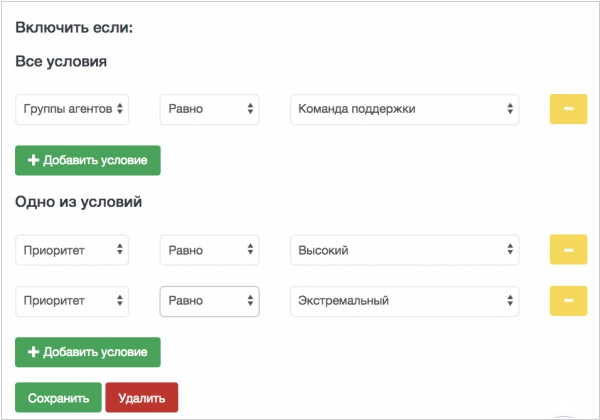Click the green Сохранить button
Viewport: 600px width, 420px height.
(x=58, y=397)
